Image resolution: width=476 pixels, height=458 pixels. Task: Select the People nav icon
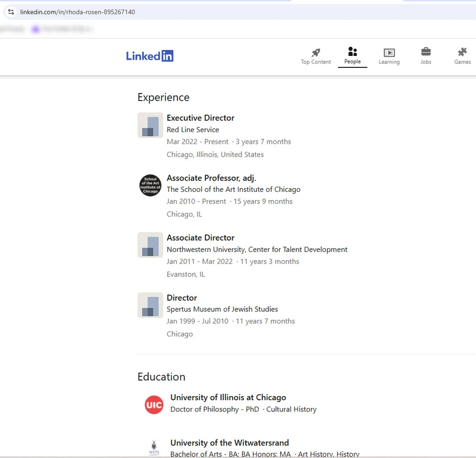point(352,51)
